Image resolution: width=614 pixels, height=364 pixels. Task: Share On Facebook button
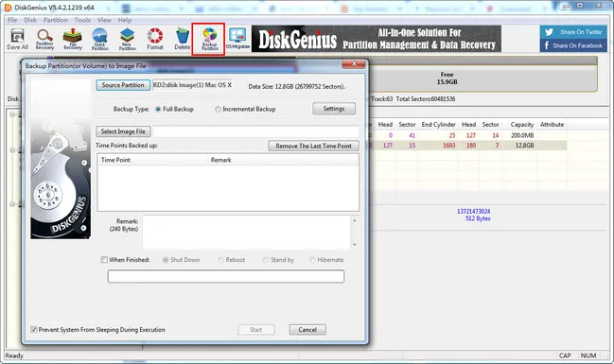pos(573,45)
